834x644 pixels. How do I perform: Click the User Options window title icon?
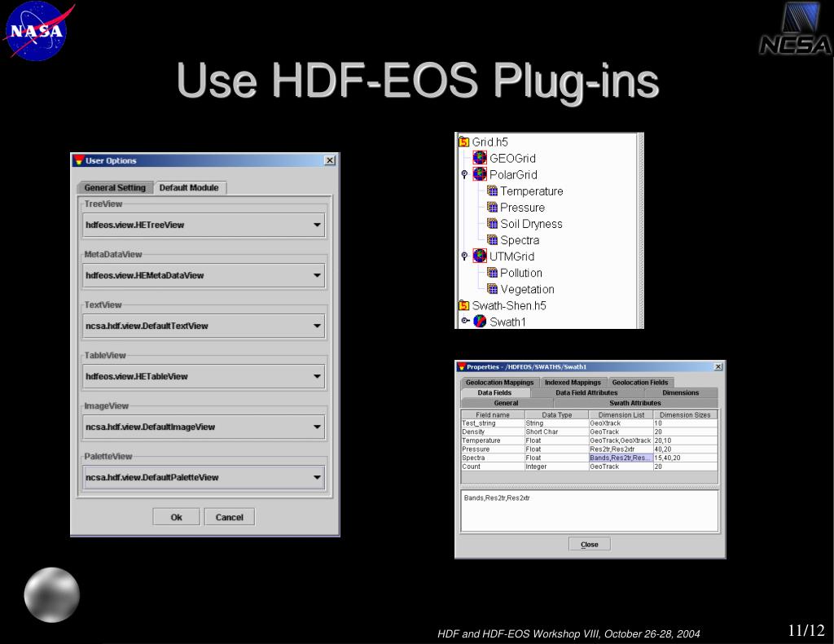tap(79, 160)
